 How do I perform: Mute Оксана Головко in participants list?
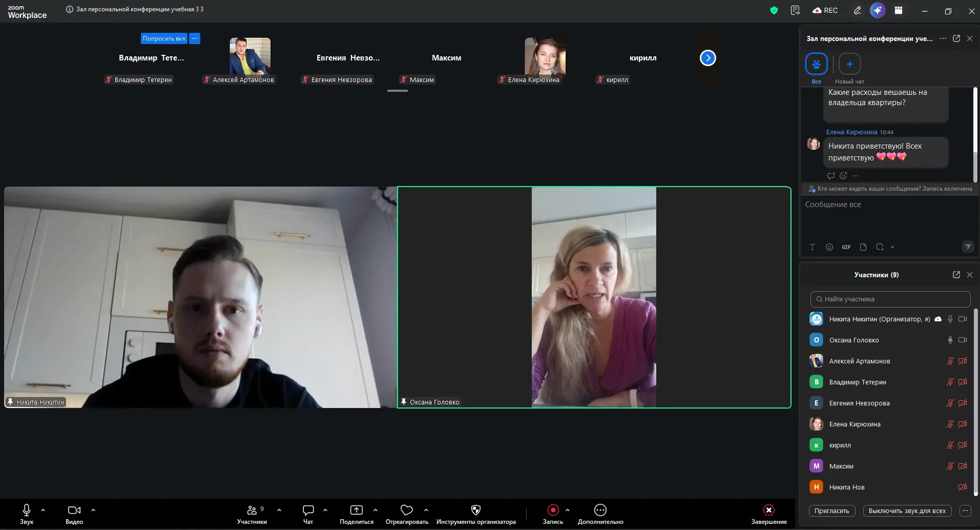(950, 340)
